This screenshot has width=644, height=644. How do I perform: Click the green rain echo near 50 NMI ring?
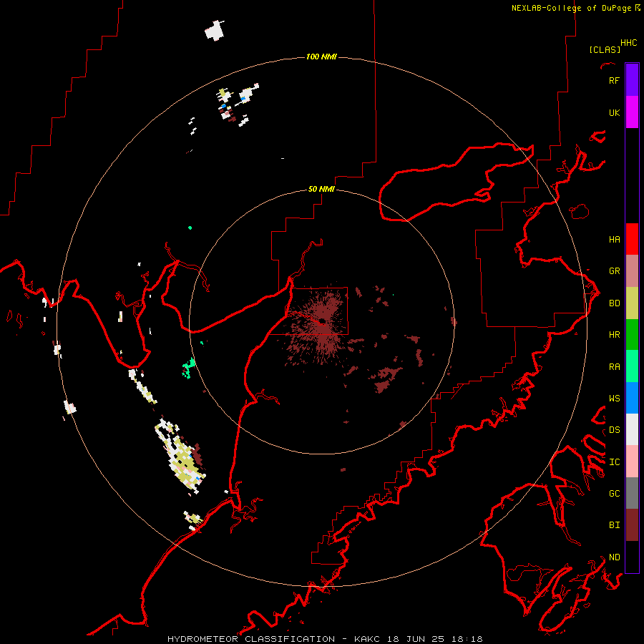(x=188, y=368)
